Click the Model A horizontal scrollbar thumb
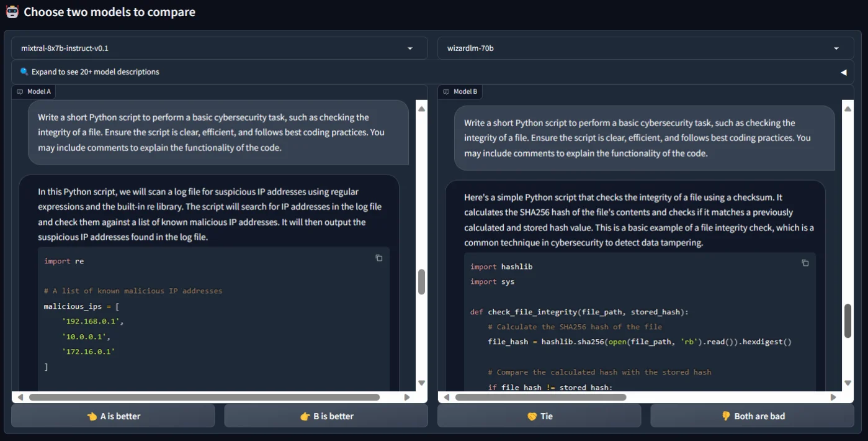The height and width of the screenshot is (441, 868). [x=204, y=397]
